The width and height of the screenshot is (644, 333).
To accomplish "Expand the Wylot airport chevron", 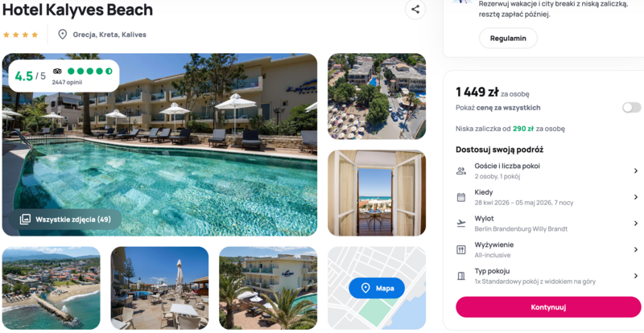I will pos(635,224).
